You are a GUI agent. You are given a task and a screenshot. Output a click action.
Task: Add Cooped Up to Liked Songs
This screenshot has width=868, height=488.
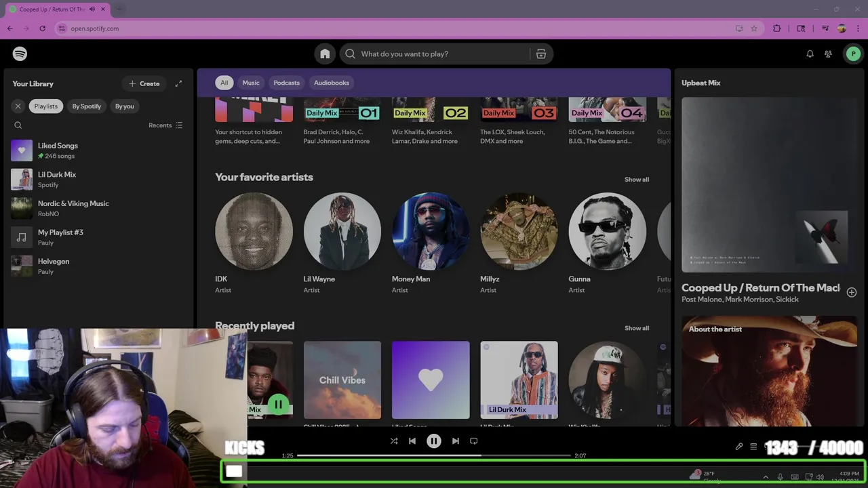tap(852, 292)
